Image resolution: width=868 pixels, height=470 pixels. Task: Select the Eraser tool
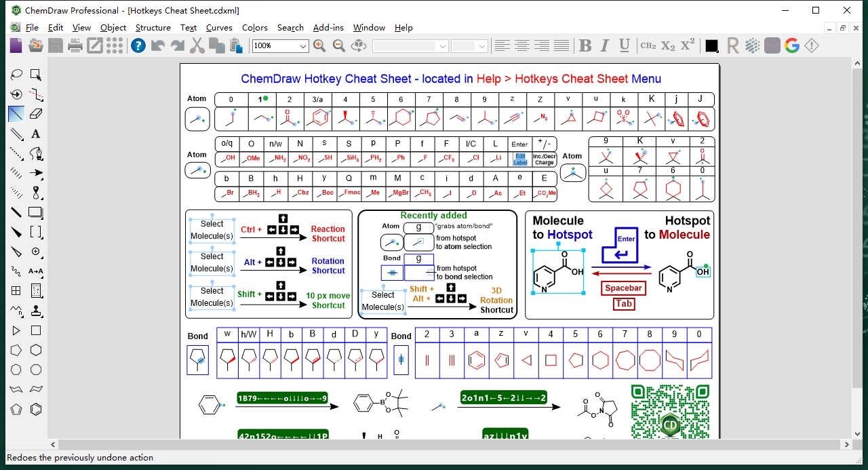(35, 113)
